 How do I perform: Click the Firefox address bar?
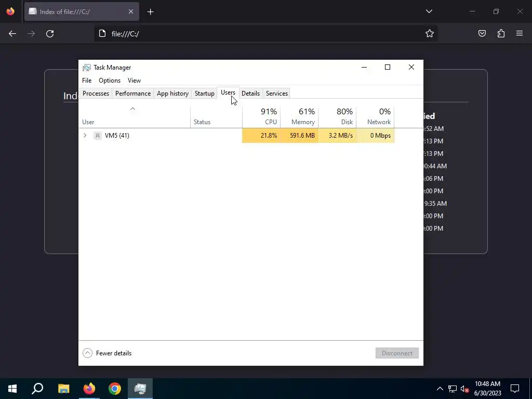click(265, 34)
